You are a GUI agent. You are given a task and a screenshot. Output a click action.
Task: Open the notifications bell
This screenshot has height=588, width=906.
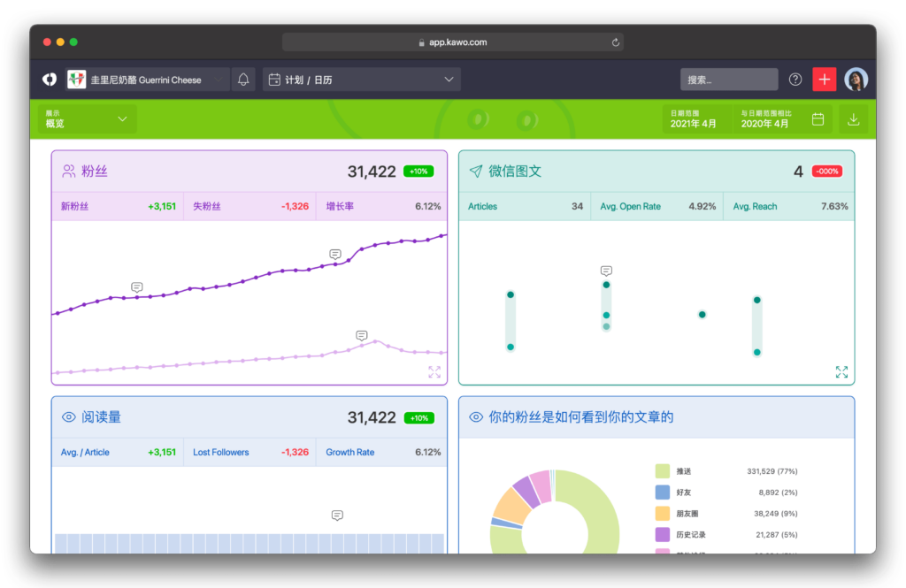click(243, 80)
